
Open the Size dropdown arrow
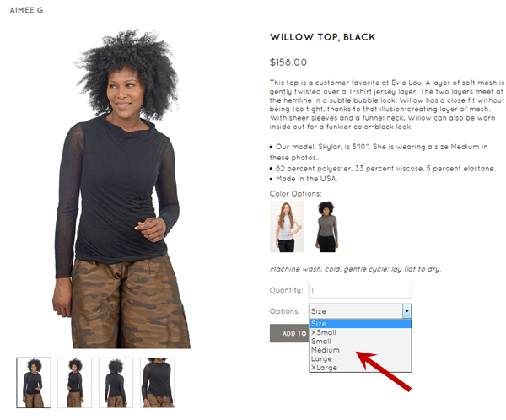[406, 311]
